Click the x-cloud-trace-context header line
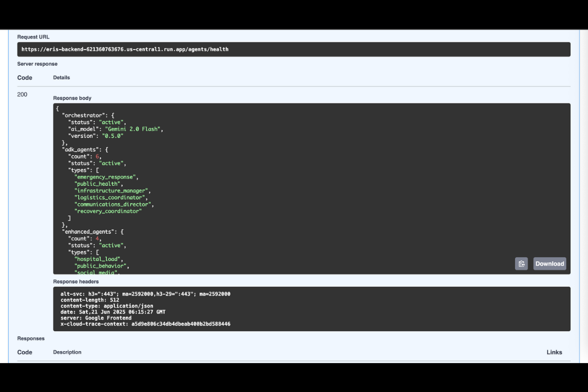The image size is (588, 392). click(145, 324)
